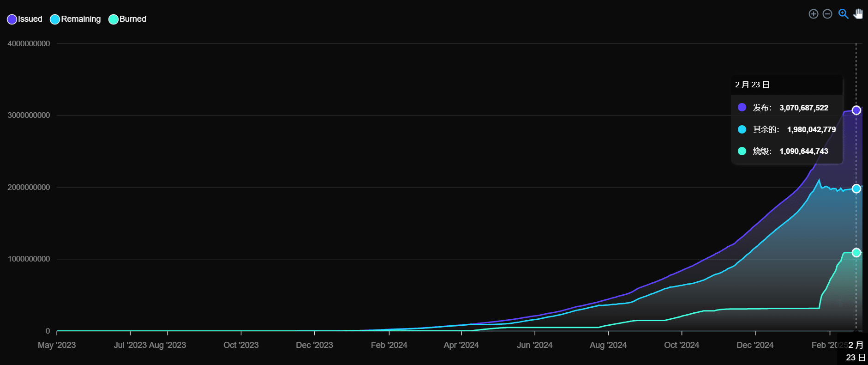Activate the selection zoom magnifier tool
Image resolution: width=868 pixels, height=365 pixels.
[x=843, y=14]
